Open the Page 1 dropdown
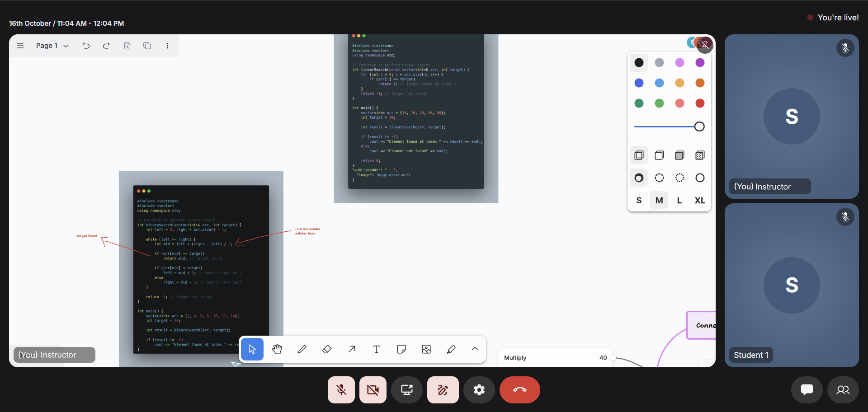Viewport: 868px width, 412px height. coord(52,46)
